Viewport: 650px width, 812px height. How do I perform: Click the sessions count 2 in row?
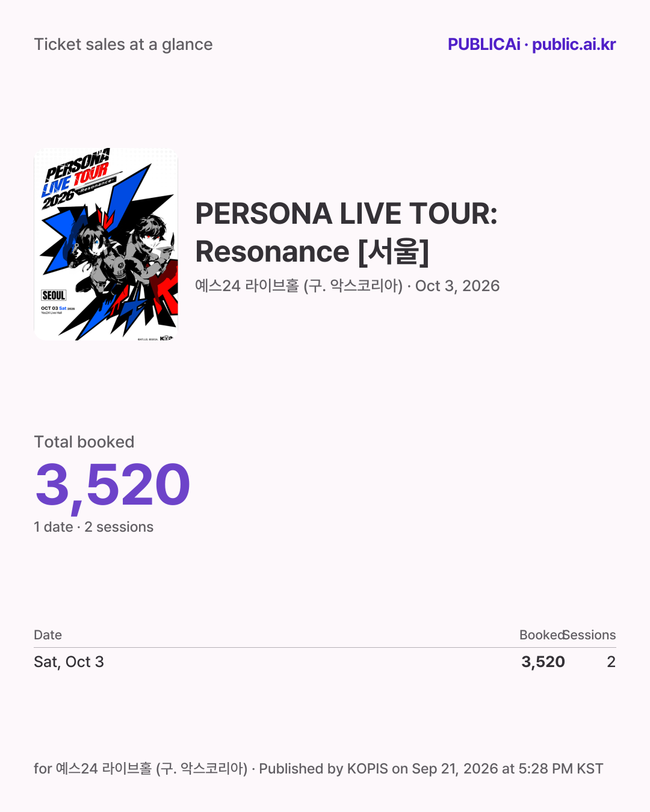point(611,662)
